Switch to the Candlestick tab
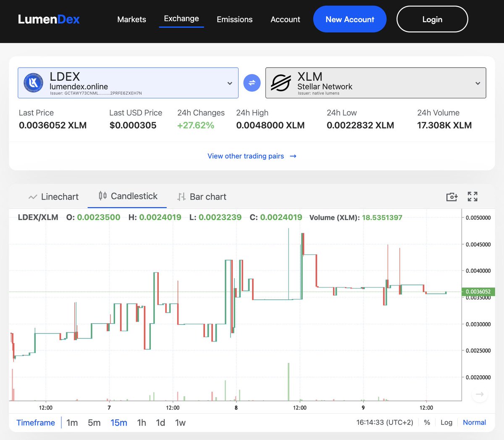 [127, 196]
